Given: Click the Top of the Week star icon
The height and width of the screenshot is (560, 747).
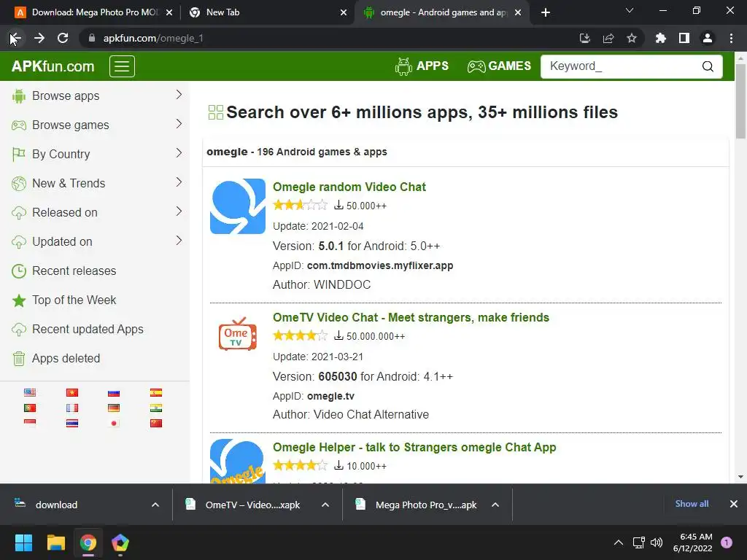Looking at the screenshot, I should point(18,300).
